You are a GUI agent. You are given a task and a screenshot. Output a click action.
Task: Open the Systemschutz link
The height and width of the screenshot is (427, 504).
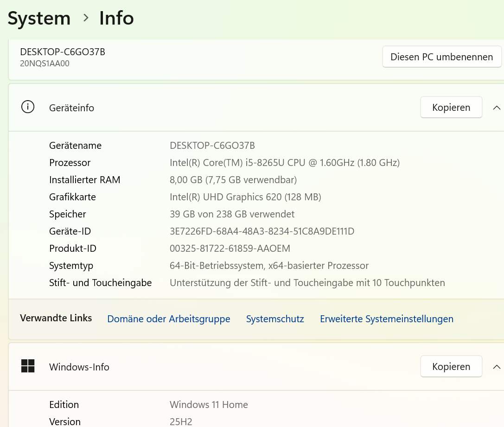[275, 319]
